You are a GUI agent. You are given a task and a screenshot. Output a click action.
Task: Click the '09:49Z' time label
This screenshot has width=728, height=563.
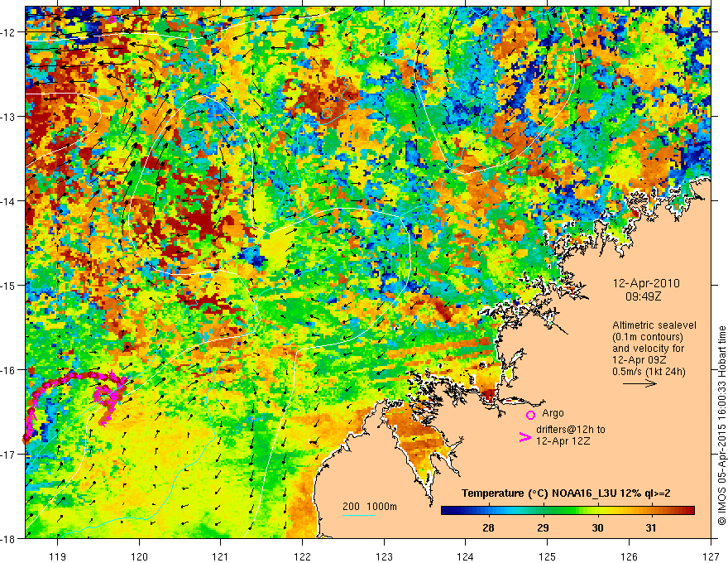643,296
